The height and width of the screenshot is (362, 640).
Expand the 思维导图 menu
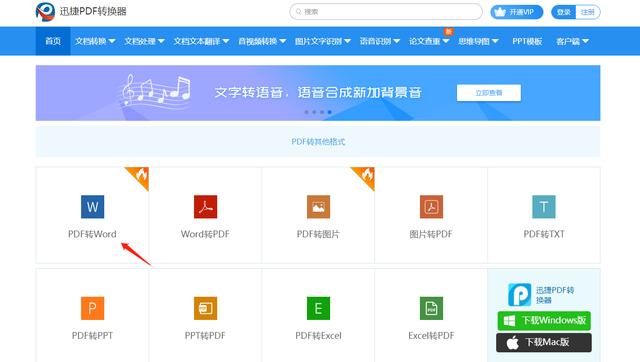[x=478, y=41]
